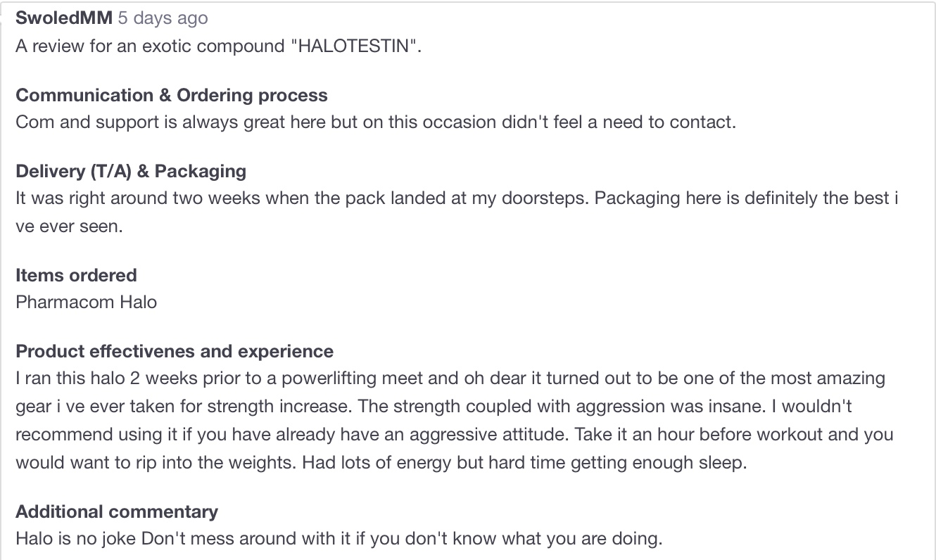Click the sentence starting "Com and support"
936x560 pixels.
tap(376, 122)
